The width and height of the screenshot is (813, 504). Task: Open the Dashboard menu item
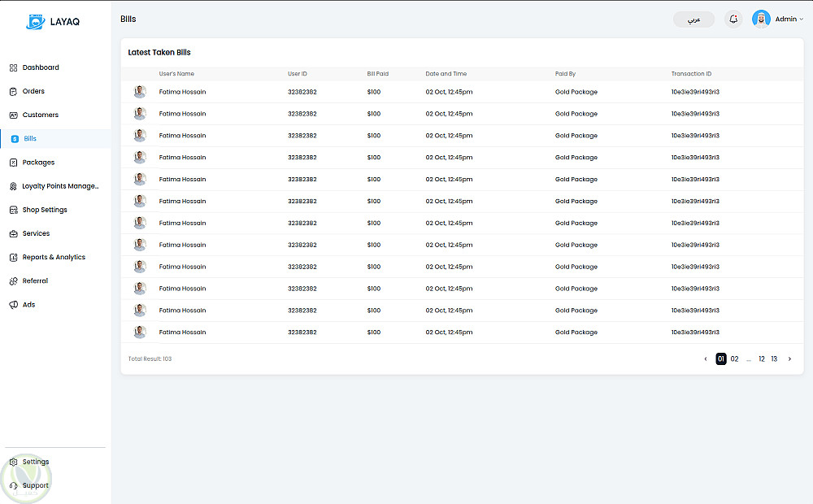(x=55, y=67)
